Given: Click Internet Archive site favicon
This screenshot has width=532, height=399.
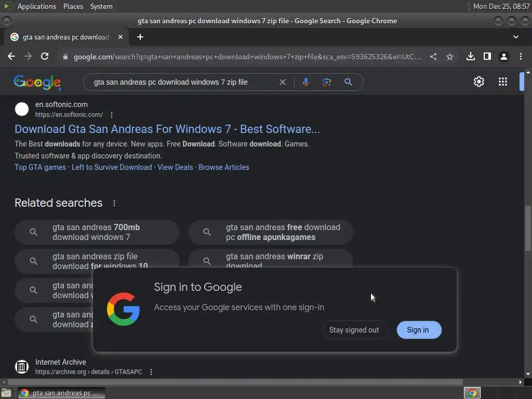Looking at the screenshot, I should [x=22, y=366].
